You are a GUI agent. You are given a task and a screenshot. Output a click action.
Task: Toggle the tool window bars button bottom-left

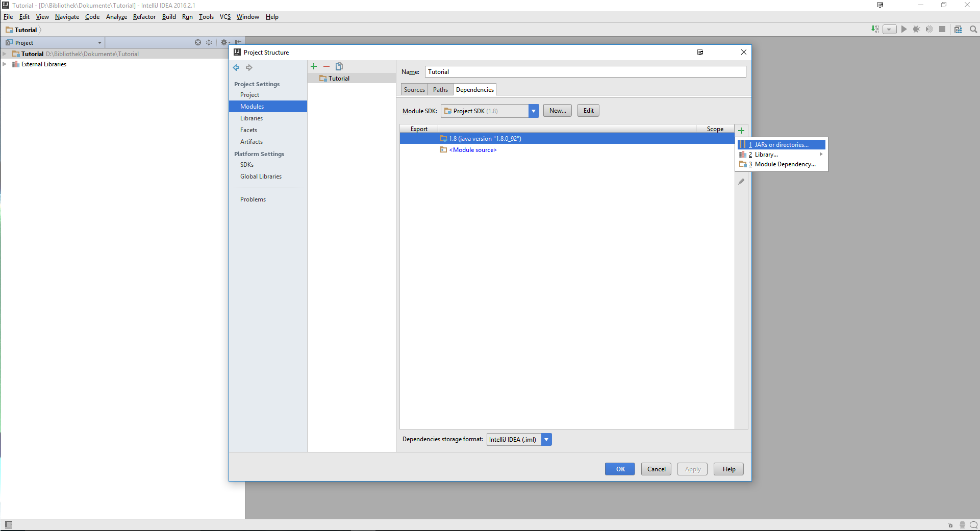click(x=8, y=525)
